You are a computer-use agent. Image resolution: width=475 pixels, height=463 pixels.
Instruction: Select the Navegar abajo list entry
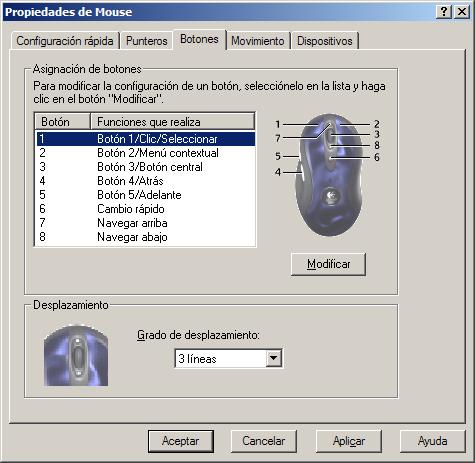click(146, 237)
